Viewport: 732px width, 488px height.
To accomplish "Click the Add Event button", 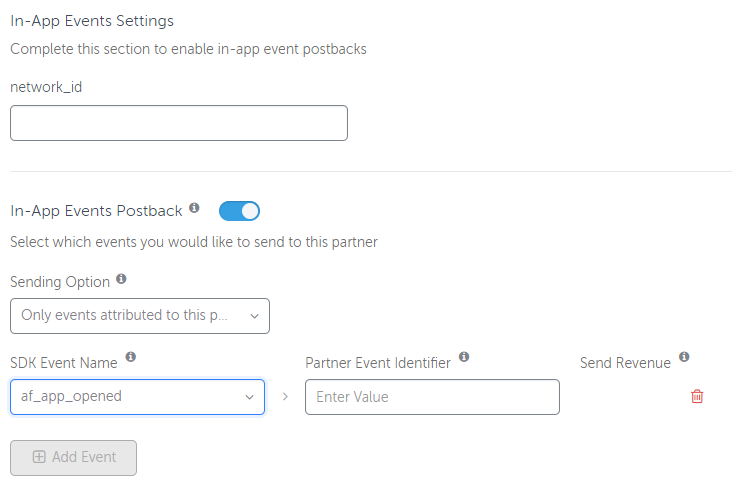I will pos(73,458).
